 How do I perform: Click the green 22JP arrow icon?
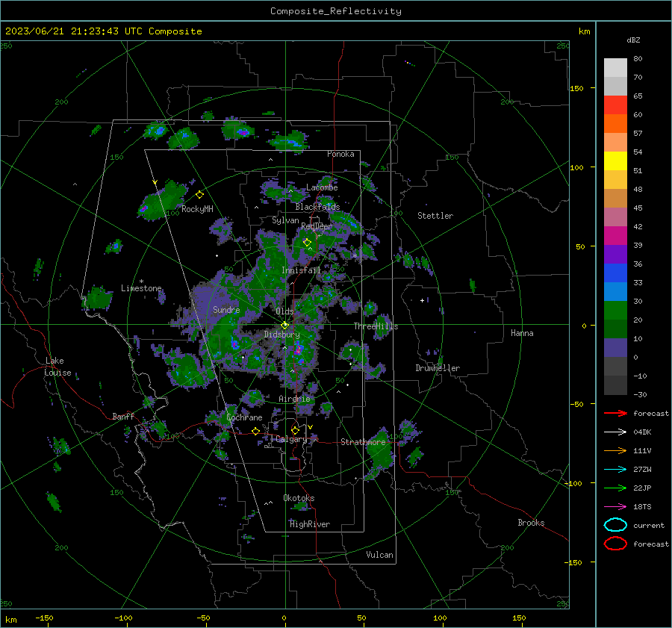coord(615,488)
